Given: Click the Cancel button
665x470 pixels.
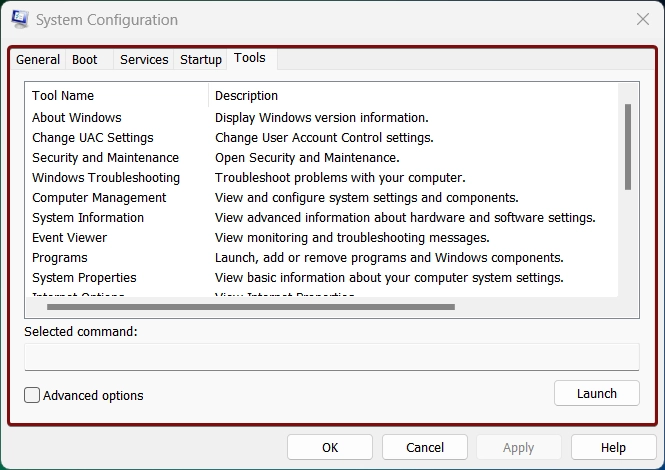Looking at the screenshot, I should pos(425,448).
